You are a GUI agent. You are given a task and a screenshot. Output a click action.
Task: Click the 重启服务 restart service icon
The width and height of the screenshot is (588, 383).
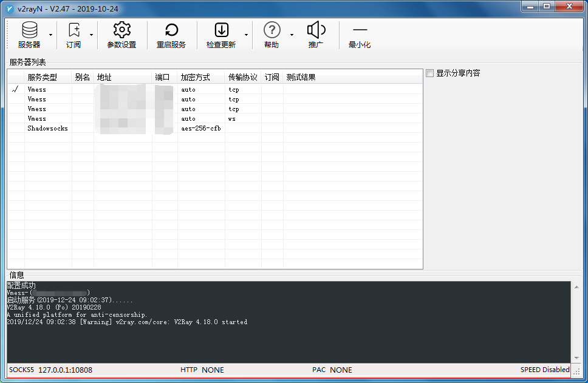(x=171, y=30)
